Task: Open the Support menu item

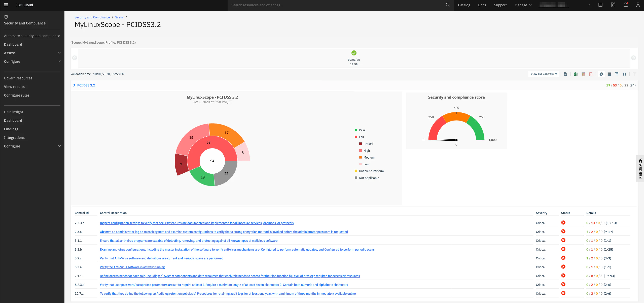Action: point(500,5)
